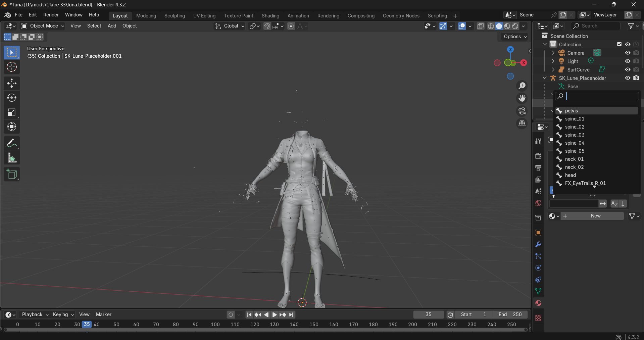The image size is (644, 340).
Task: Toggle visibility of SK_Lune_Placeholder
Action: point(628,78)
